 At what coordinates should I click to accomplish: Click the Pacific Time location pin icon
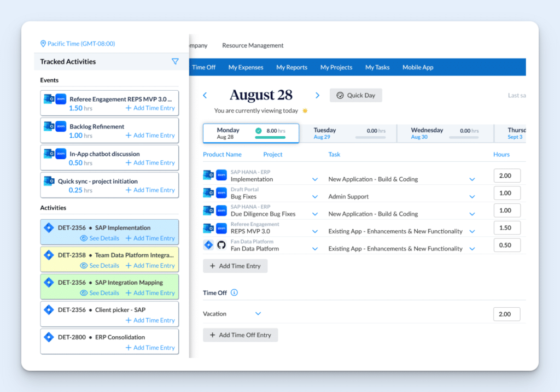coord(43,44)
